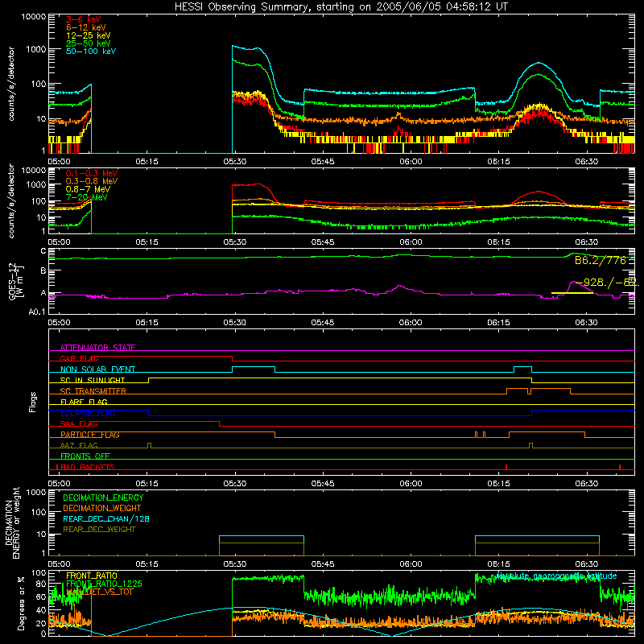Select the red 3-6 keV legend entry
Screen dimensions: 644x644
(x=84, y=19)
